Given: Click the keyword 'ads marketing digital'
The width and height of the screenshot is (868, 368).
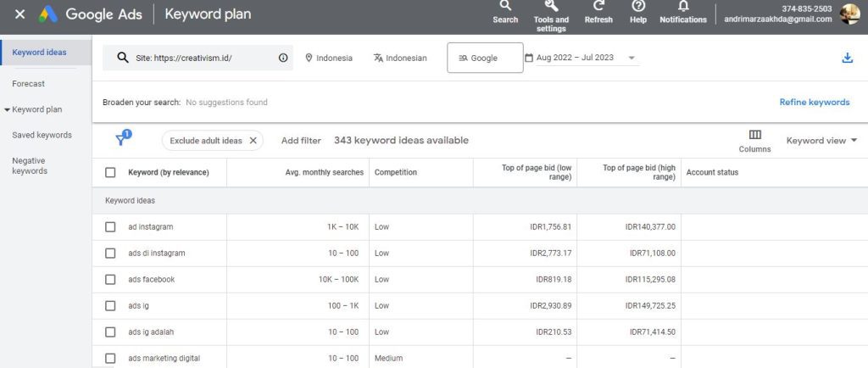Looking at the screenshot, I should (x=164, y=358).
